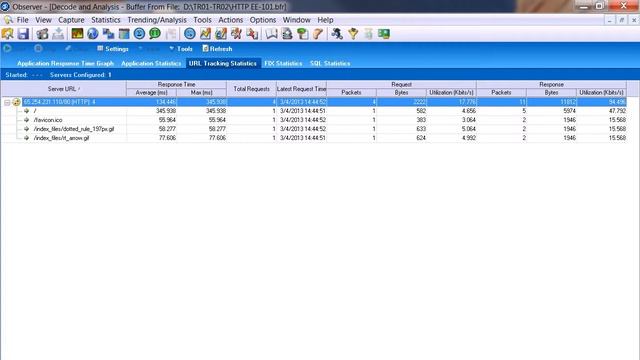Open the Options menu

click(x=263, y=20)
